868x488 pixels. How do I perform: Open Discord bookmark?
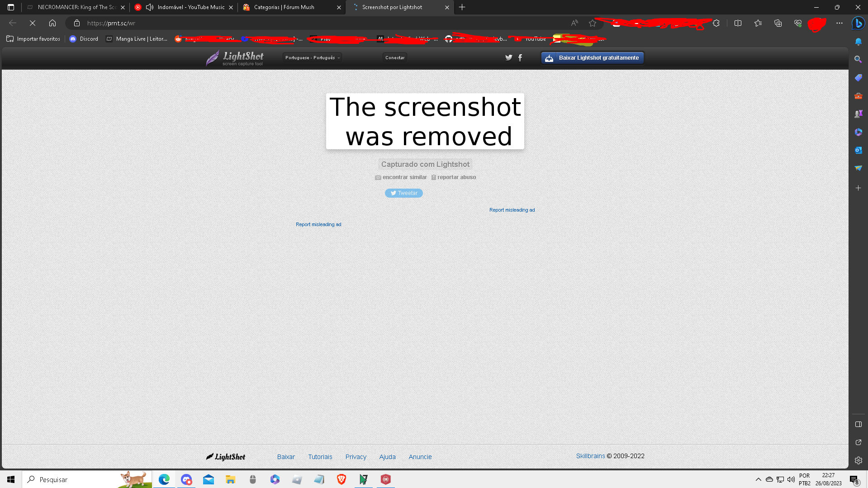coord(84,39)
